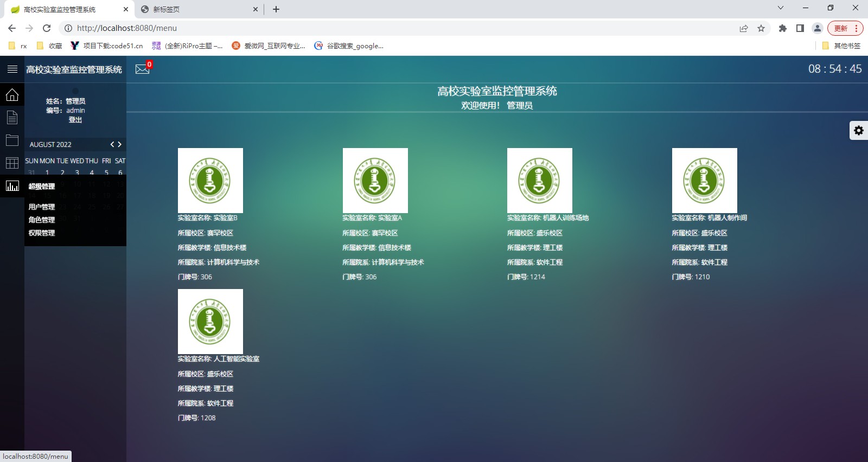Click calendar AUGUST 2022 header
The image size is (868, 462).
point(50,144)
